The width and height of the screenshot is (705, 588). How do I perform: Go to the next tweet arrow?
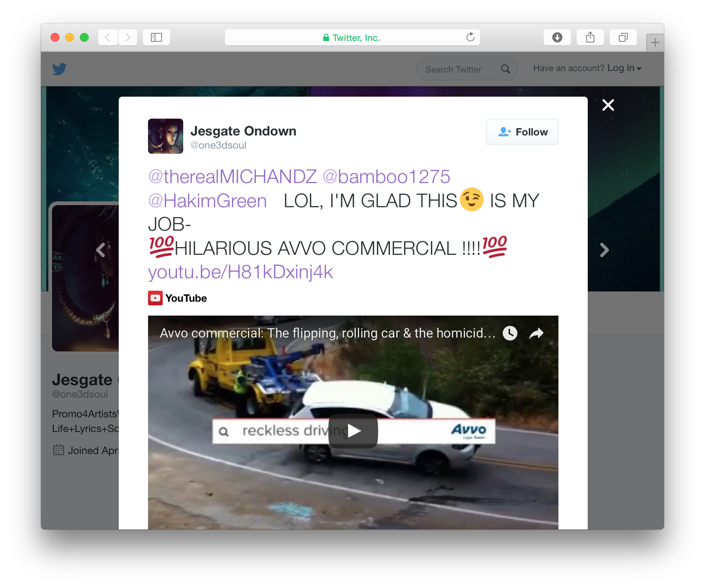(604, 250)
